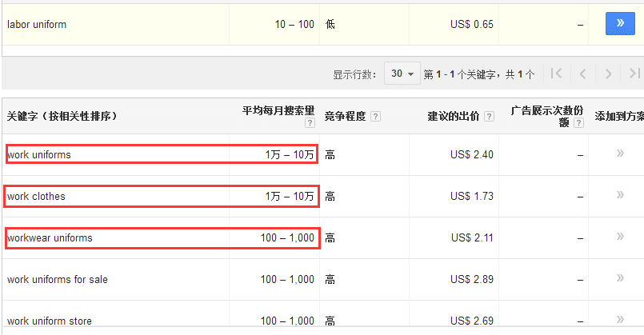Add work clothes keyword to plan
The image size is (644, 335).
(620, 195)
